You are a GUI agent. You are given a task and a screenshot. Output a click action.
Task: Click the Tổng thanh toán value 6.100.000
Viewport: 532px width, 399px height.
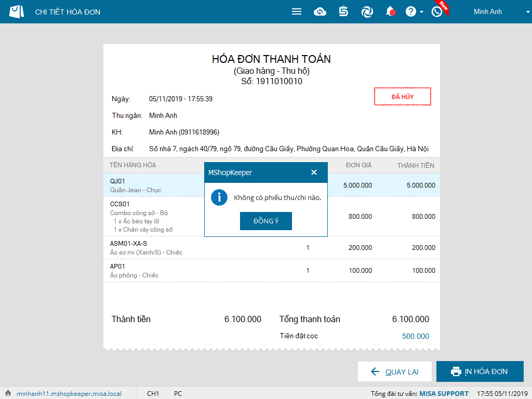[x=410, y=320]
